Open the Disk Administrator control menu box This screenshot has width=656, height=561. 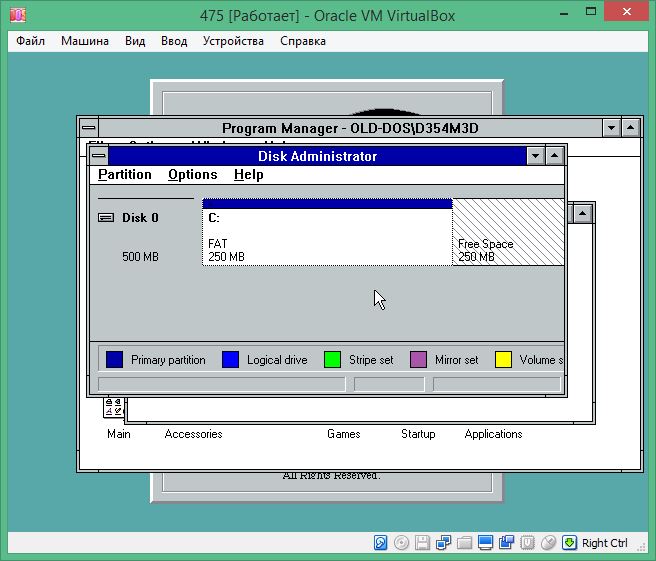(x=99, y=156)
